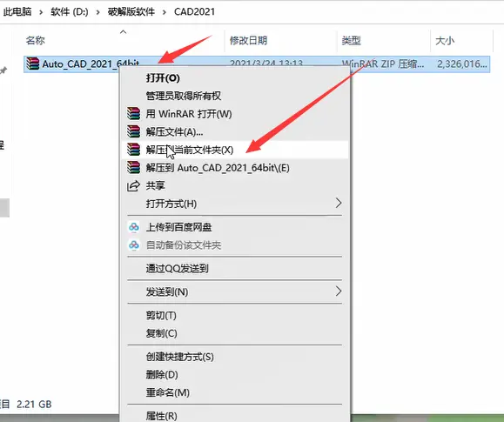Image resolution: width=504 pixels, height=422 pixels.
Task: Click the archive icon of Auto_CAD_2021_64bit file
Action: coord(33,64)
